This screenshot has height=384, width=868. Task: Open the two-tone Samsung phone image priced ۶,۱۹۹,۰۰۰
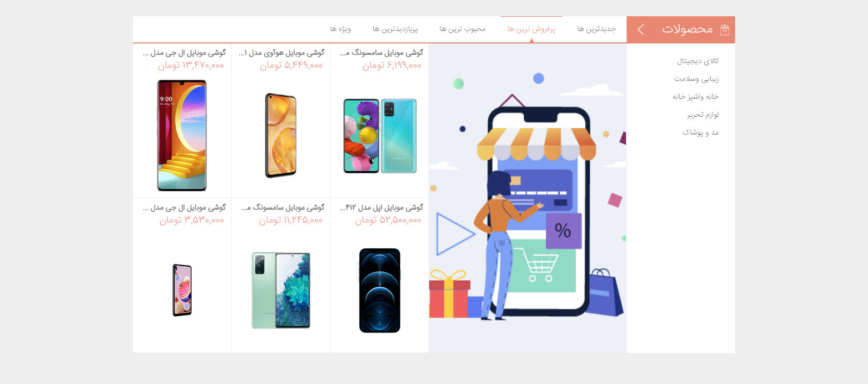[380, 136]
